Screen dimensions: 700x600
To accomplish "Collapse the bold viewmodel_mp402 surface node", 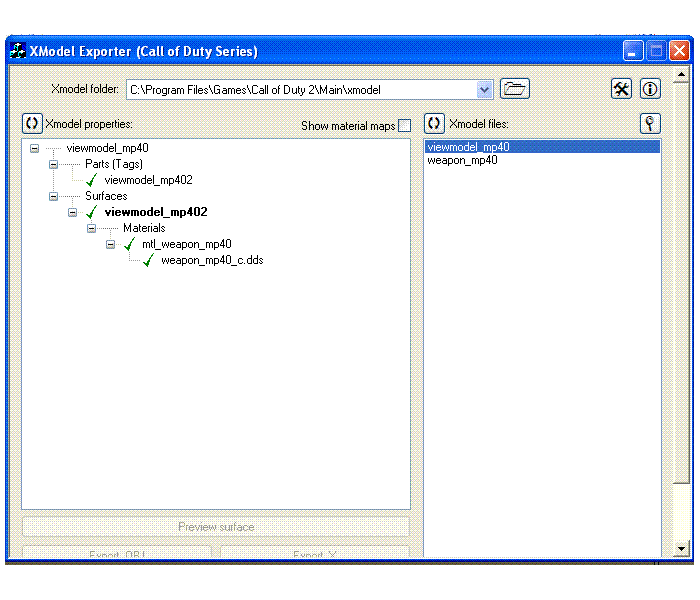I will 72,212.
